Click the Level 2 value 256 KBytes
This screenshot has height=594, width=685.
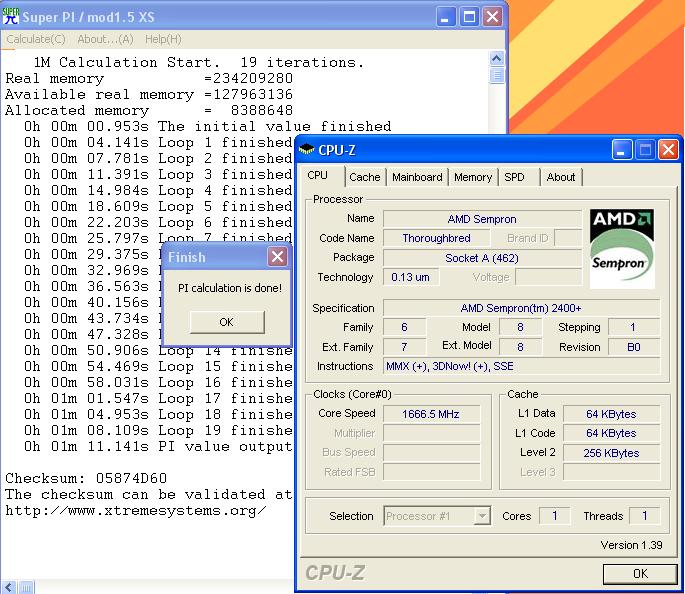[611, 453]
